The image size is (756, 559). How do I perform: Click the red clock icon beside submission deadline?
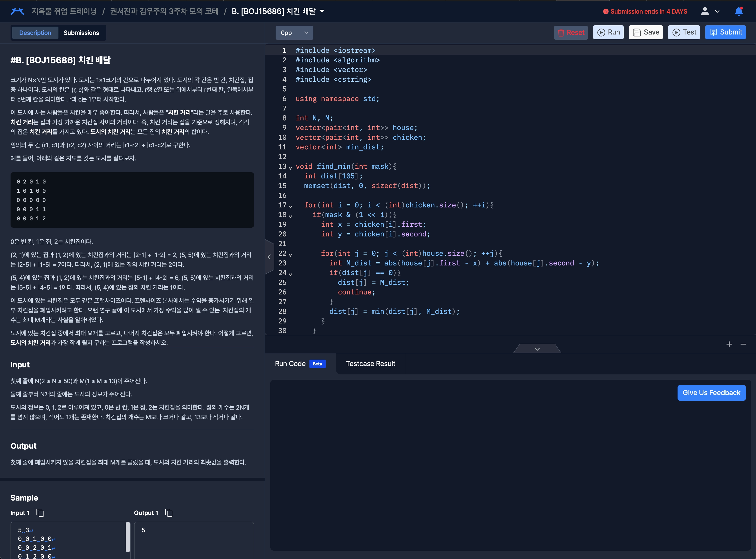606,11
